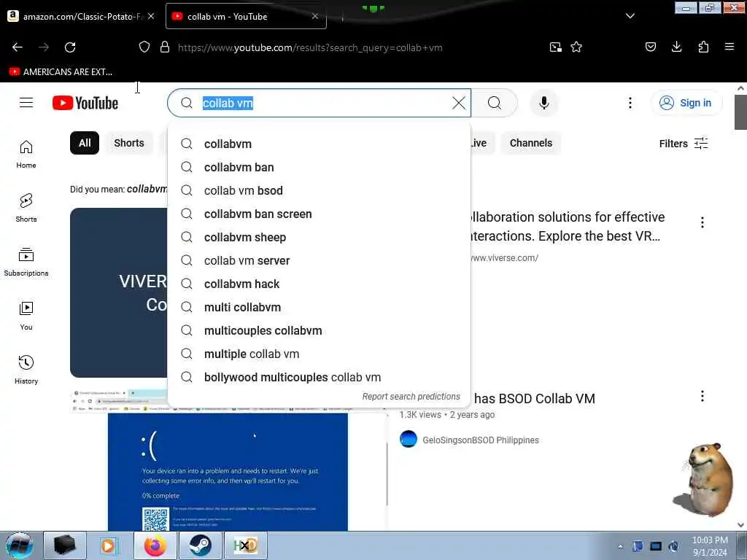
Task: Open the media player taskbar icon
Action: [x=109, y=545]
